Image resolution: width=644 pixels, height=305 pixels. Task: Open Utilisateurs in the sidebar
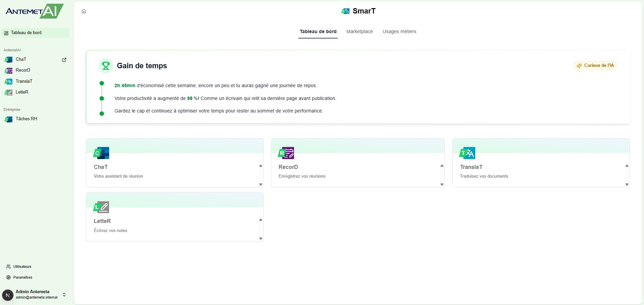22,266
